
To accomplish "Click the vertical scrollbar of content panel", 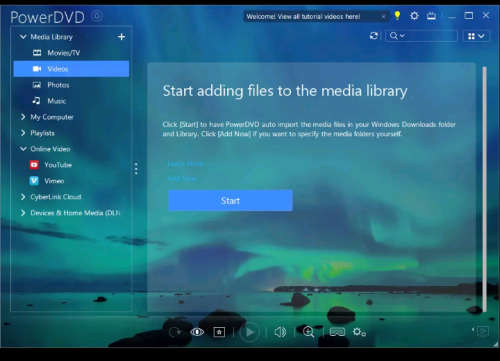I will click(x=484, y=189).
